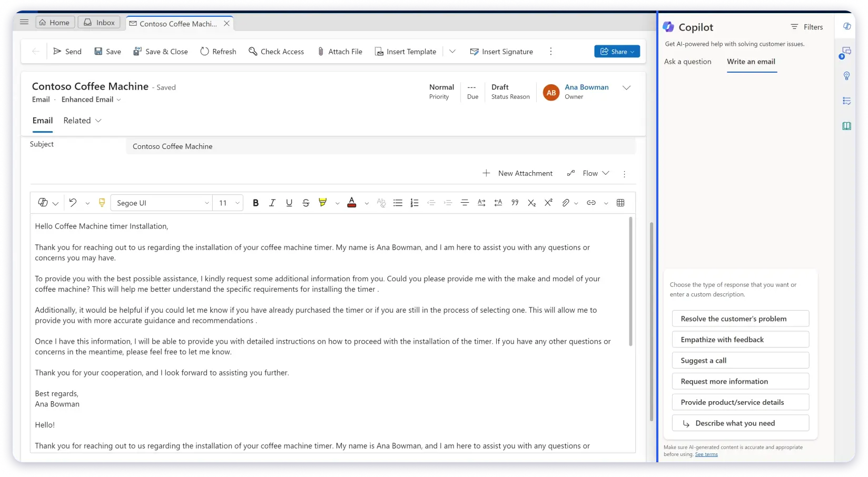868x477 pixels.
Task: Refresh the email form
Action: (x=218, y=52)
